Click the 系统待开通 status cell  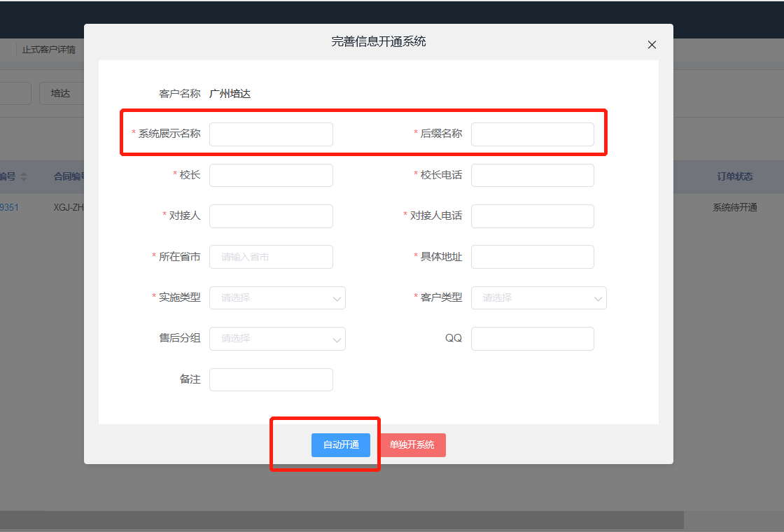tap(734, 207)
